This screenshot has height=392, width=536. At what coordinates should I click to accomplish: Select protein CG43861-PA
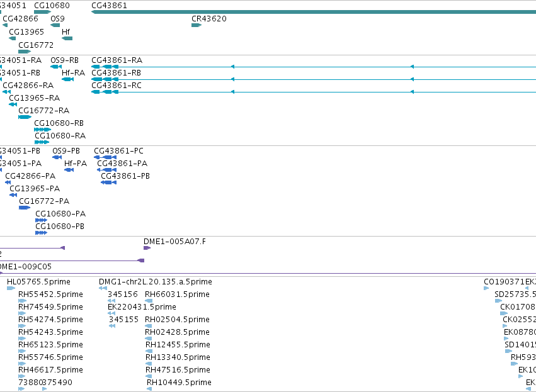click(106, 170)
